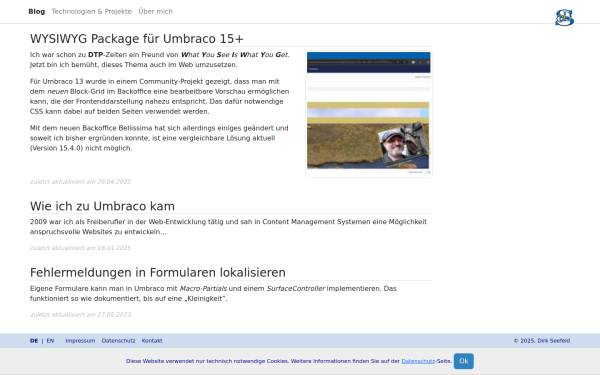Go to the Über mich page
The image size is (600, 375).
tap(156, 11)
